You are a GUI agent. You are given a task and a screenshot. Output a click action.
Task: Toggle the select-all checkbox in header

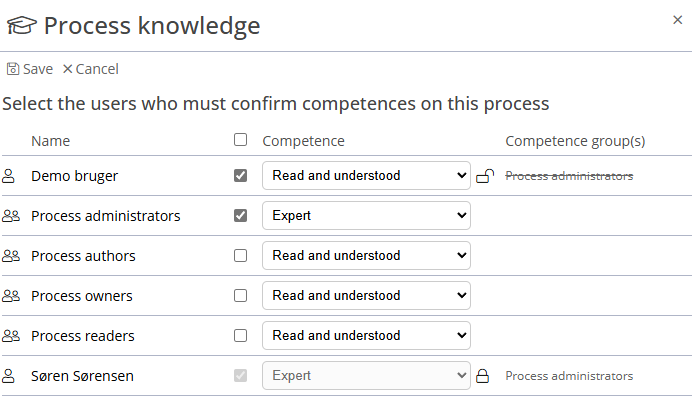coord(241,140)
